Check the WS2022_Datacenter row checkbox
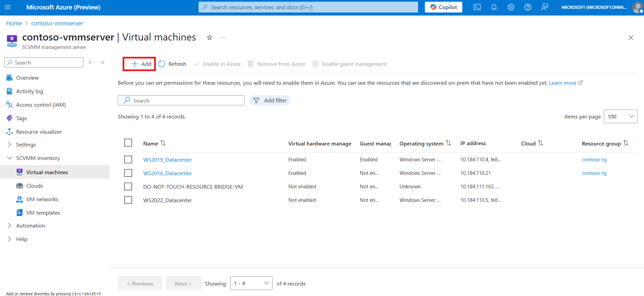Screen dimensions: 644x296 pos(128,200)
